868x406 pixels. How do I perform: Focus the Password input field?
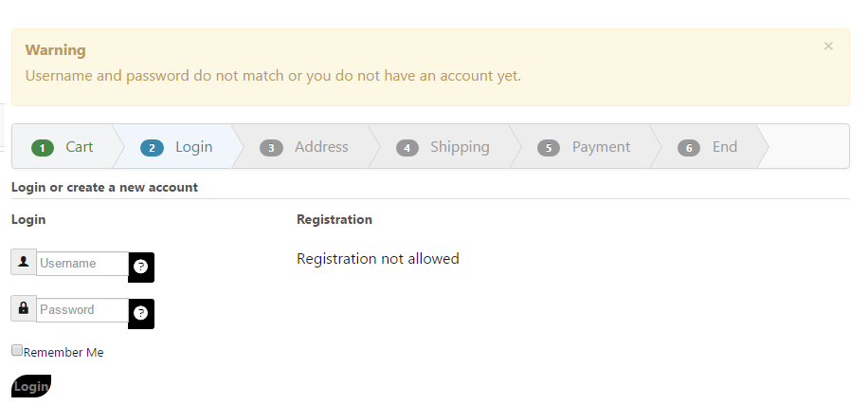(x=82, y=310)
